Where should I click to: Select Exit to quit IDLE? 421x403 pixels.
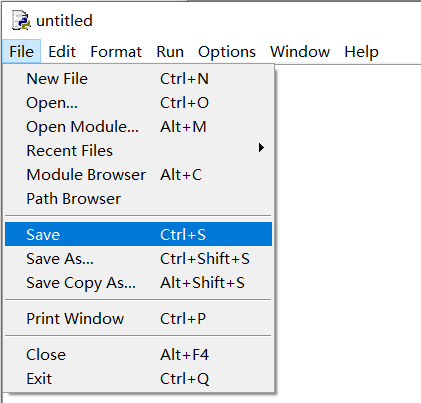pos(138,379)
